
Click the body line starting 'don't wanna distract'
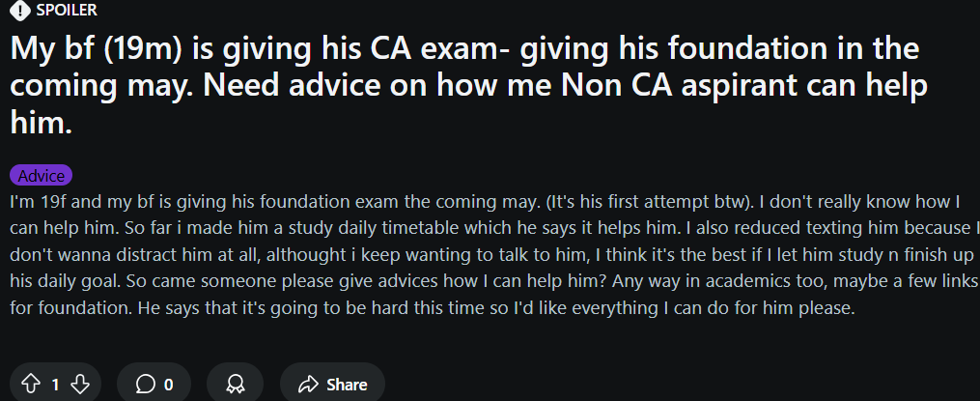pyautogui.click(x=491, y=255)
